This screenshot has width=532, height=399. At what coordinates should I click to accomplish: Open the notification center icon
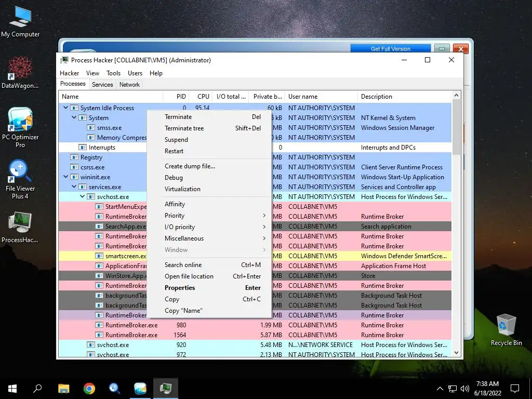(515, 389)
